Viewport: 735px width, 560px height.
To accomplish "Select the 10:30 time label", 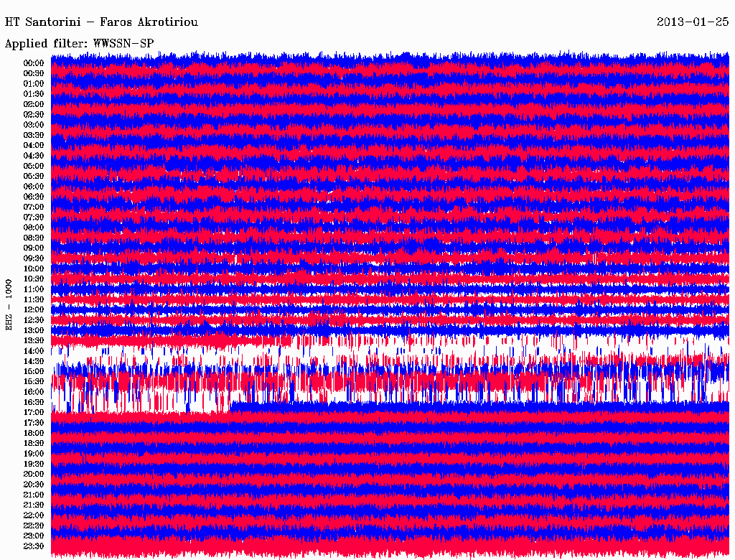I will [34, 279].
